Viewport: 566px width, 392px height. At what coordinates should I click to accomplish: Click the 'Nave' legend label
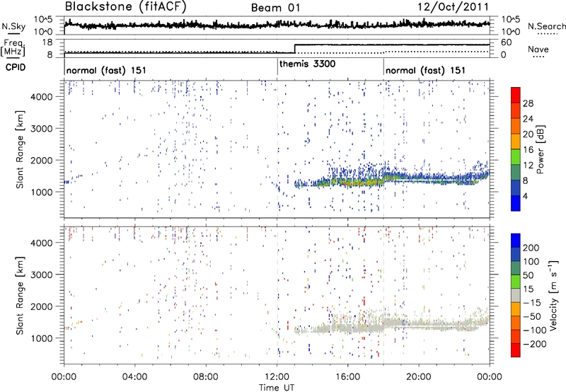coord(538,49)
